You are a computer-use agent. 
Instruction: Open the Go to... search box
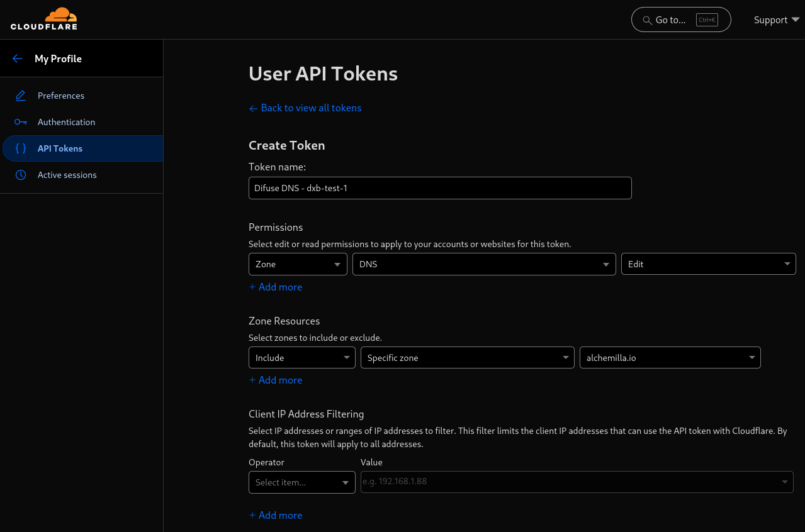(681, 19)
